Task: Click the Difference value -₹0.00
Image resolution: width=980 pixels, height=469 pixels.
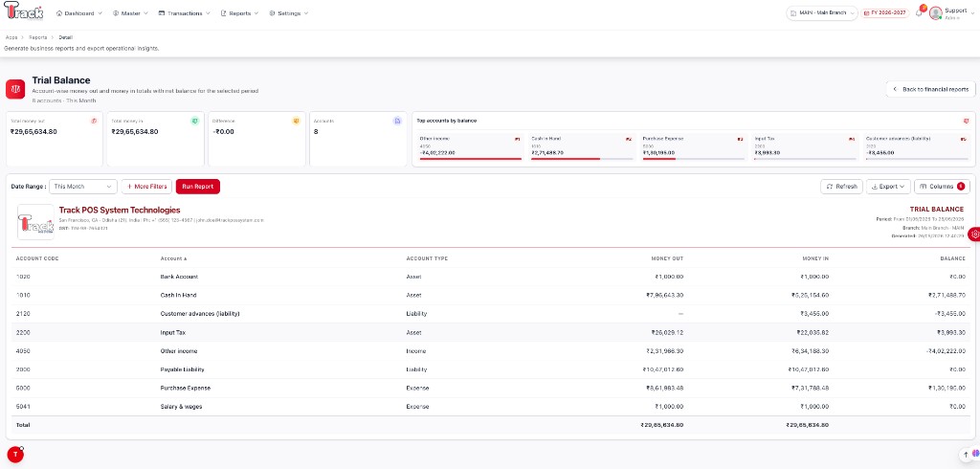Action: point(223,132)
